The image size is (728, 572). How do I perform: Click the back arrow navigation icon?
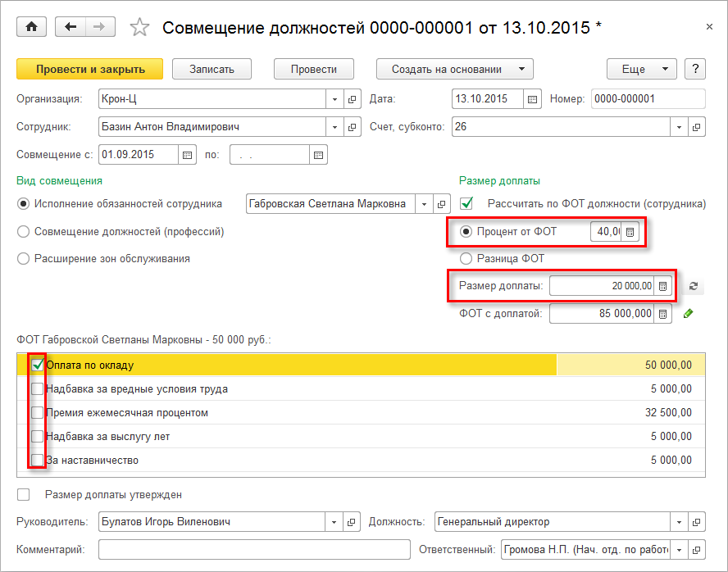(71, 27)
